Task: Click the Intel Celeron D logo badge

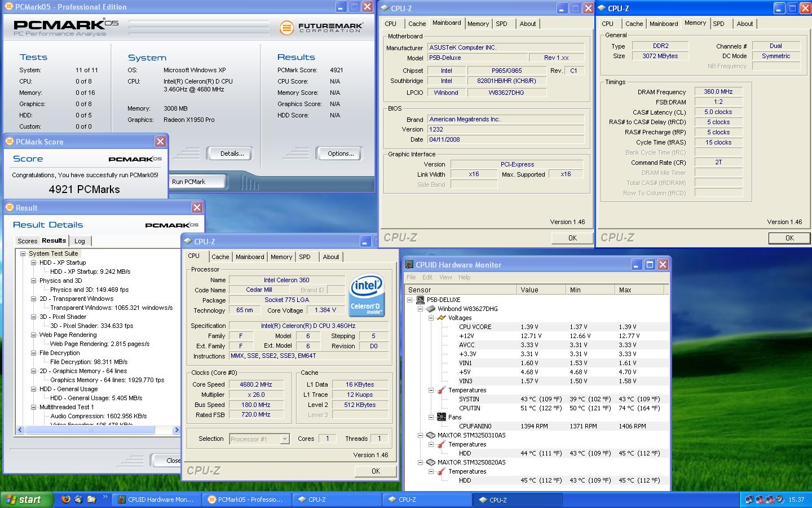Action: (366, 296)
